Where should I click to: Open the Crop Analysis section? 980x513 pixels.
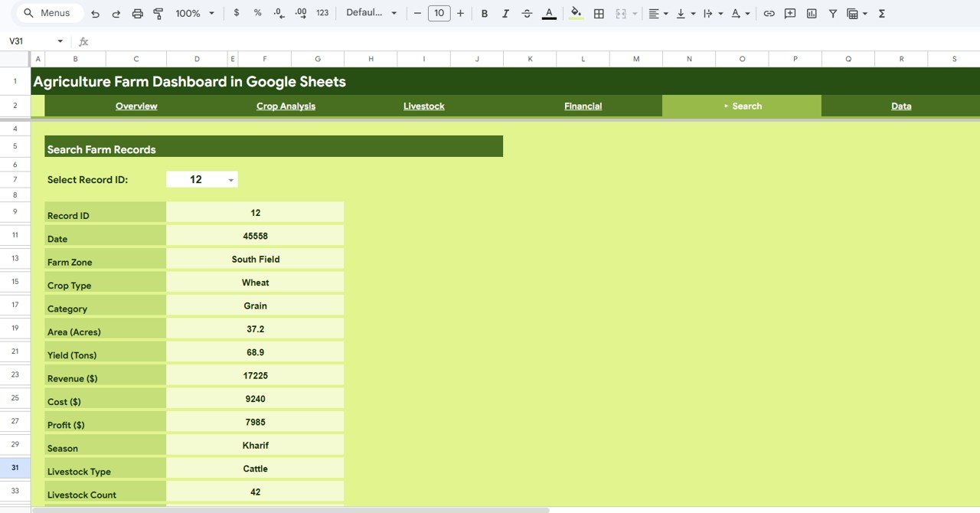286,106
